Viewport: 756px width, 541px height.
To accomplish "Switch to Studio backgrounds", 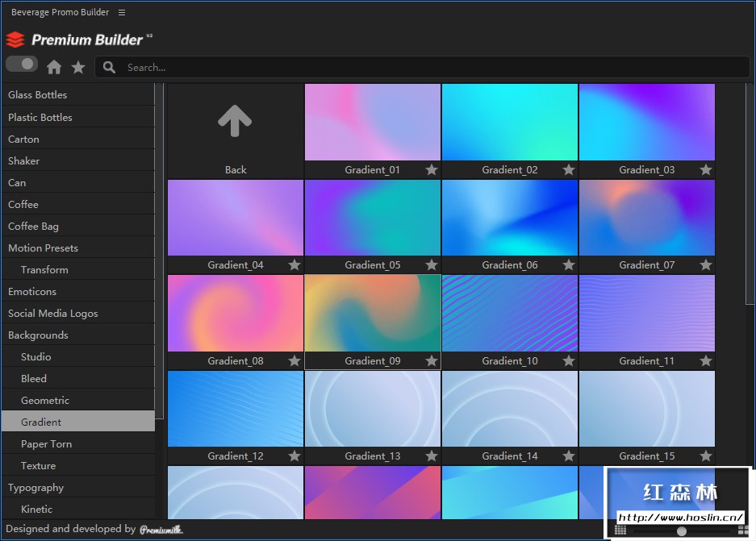I will pyautogui.click(x=78, y=357).
